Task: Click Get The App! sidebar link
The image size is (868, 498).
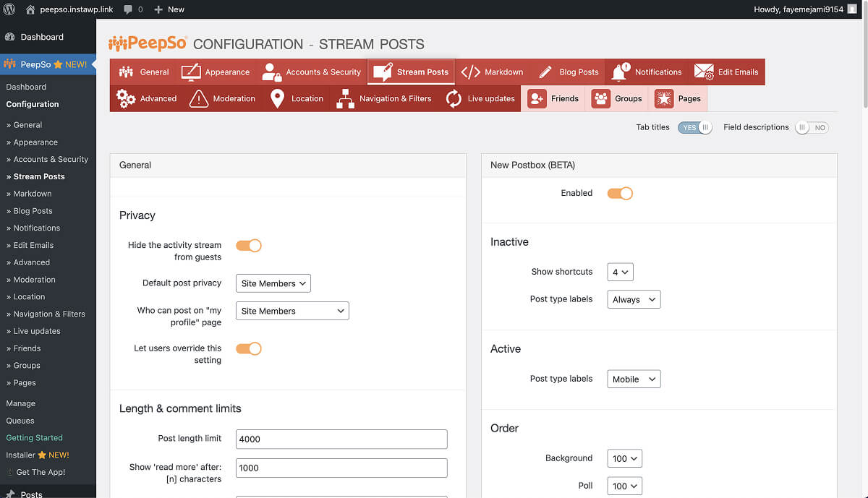Action: click(x=35, y=473)
